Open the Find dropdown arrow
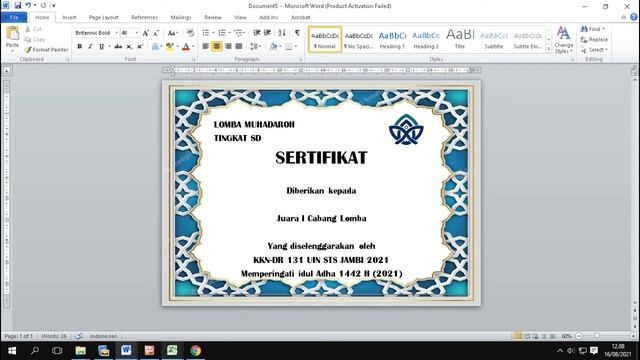Viewport: 640px width, 360px height. pos(604,29)
